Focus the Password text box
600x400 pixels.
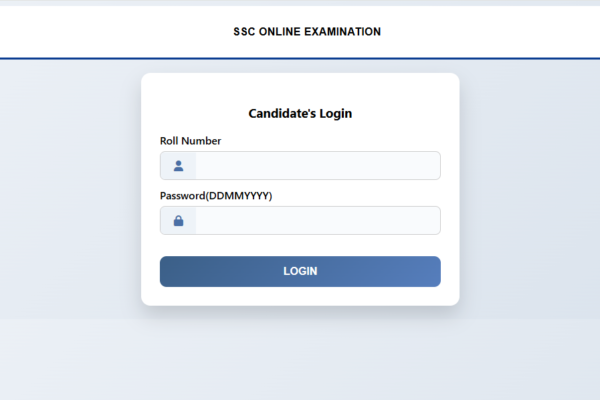[316, 220]
